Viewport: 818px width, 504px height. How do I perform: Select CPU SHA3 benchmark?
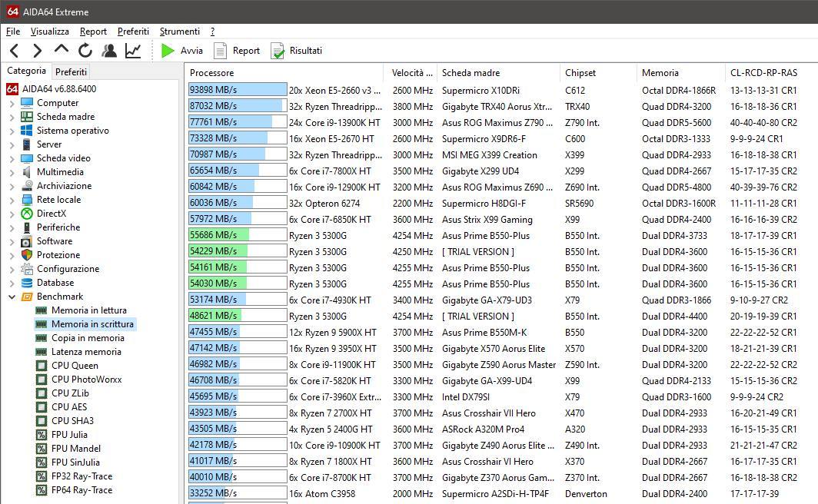point(72,420)
